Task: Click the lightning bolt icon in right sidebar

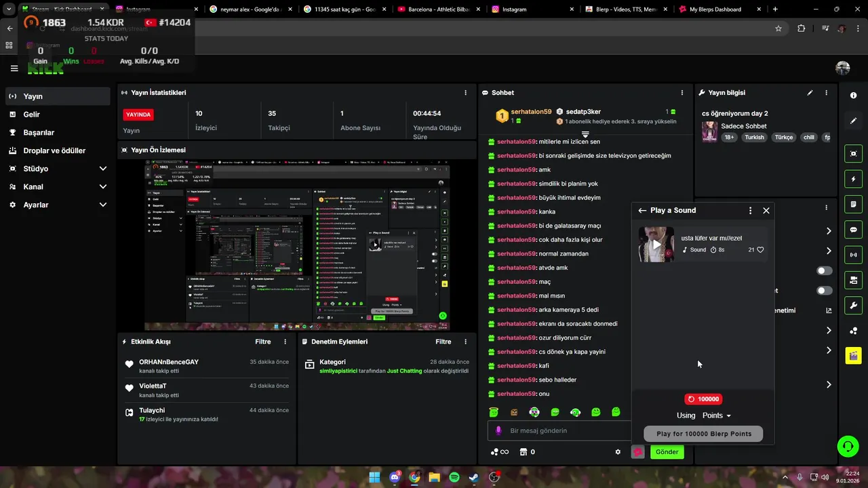Action: pyautogui.click(x=854, y=180)
